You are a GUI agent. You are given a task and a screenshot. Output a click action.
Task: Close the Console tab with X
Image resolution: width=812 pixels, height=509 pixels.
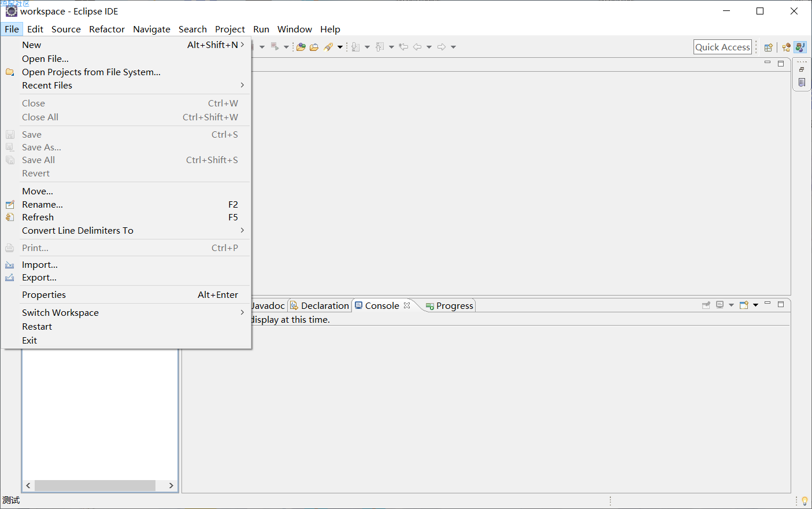point(407,305)
